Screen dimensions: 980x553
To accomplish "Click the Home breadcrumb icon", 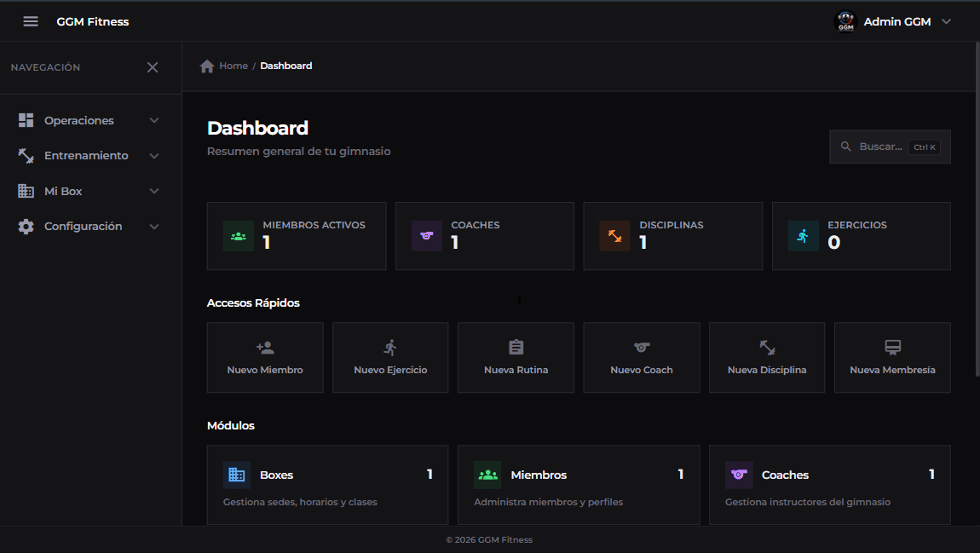I will 207,66.
